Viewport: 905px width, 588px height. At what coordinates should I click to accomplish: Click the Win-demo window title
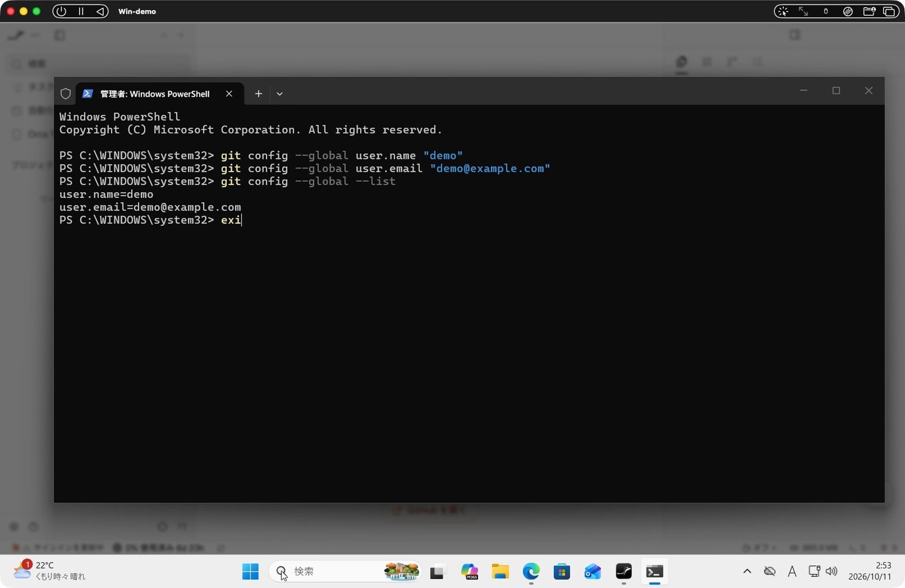point(137,11)
